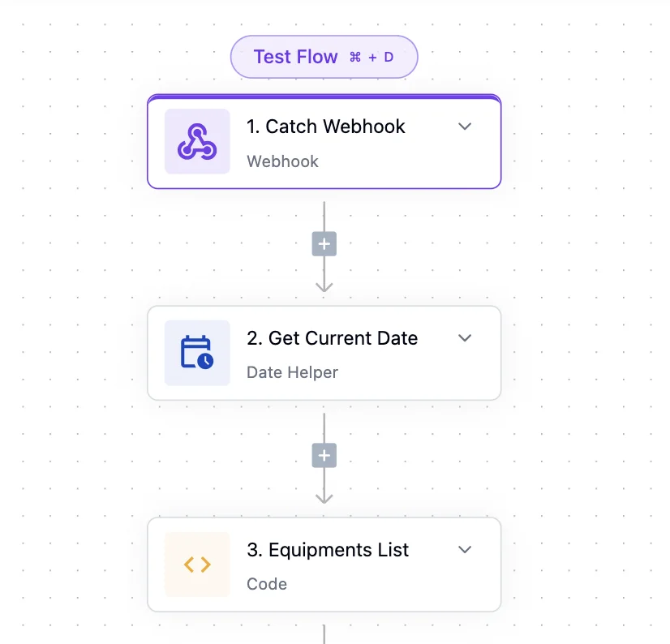The width and height of the screenshot is (670, 644).
Task: Add a step after Get Current Date
Action: click(324, 456)
